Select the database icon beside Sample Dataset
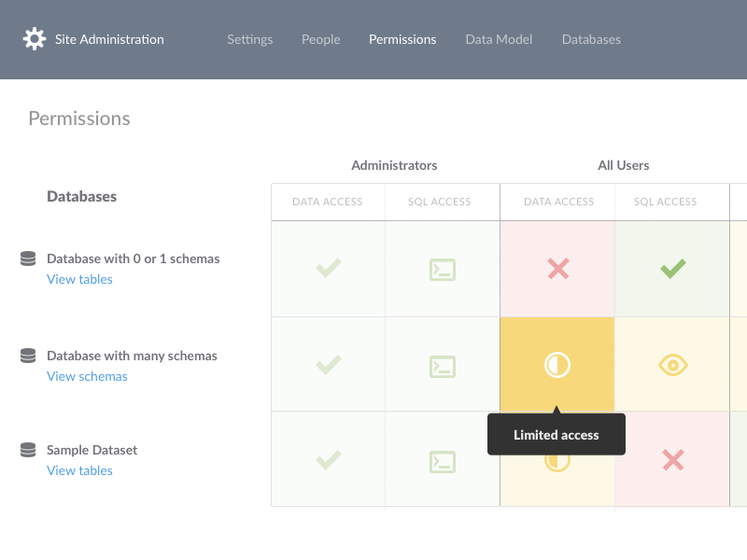 pyautogui.click(x=26, y=450)
